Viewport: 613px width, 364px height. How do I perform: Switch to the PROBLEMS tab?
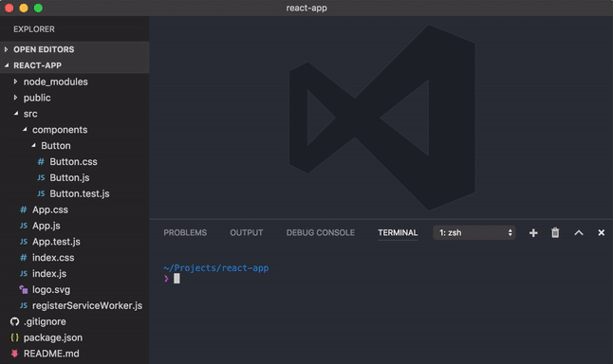point(185,233)
